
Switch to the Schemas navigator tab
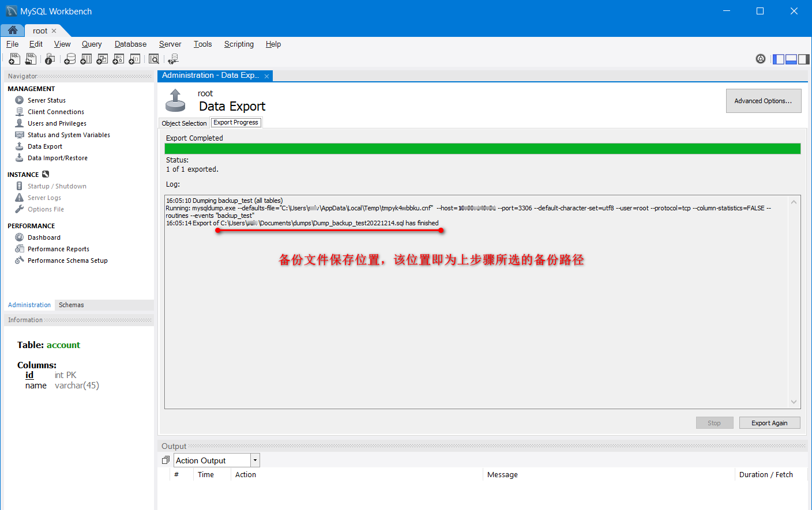[72, 305]
